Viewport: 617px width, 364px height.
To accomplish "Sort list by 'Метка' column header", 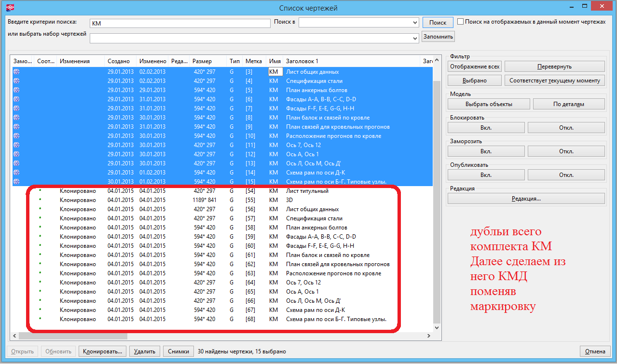I will click(x=253, y=61).
